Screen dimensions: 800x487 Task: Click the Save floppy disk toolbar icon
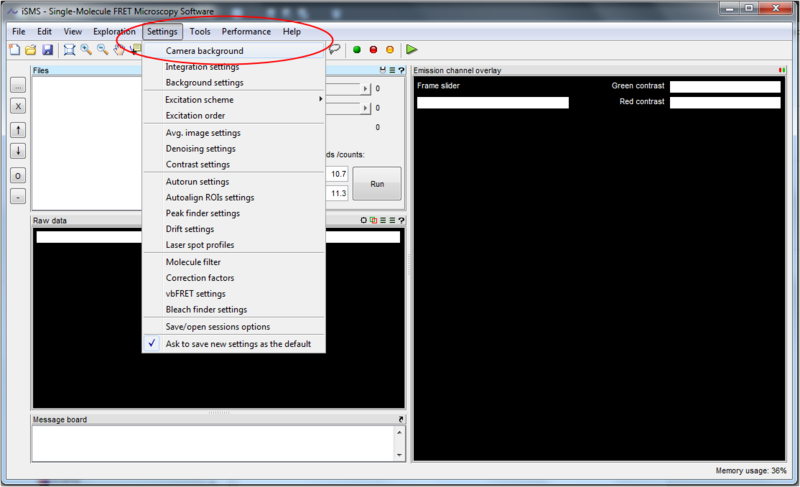47,49
